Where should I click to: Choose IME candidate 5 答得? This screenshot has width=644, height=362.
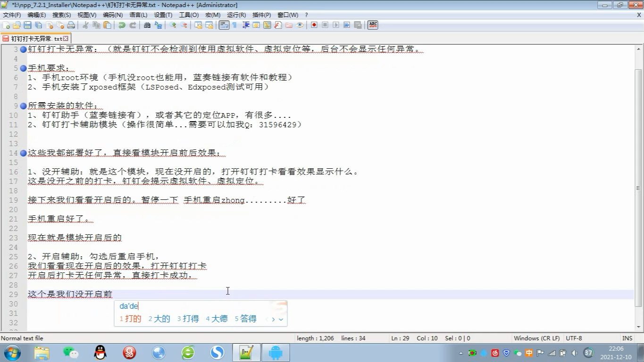(x=246, y=319)
